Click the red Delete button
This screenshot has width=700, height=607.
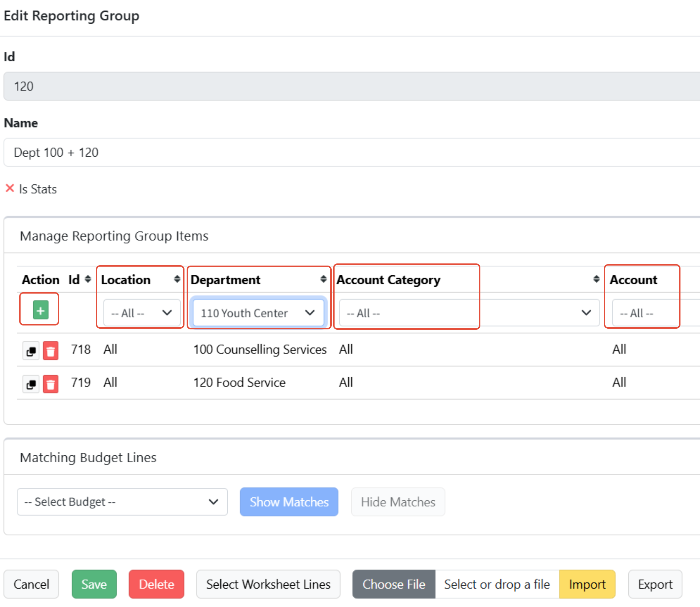pyautogui.click(x=156, y=584)
